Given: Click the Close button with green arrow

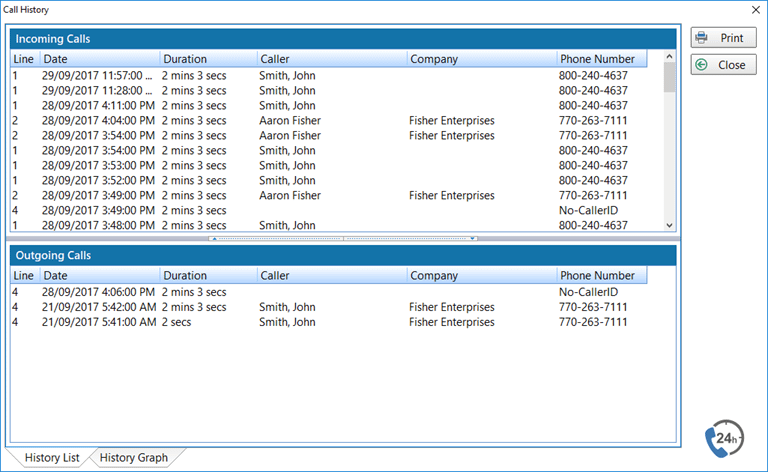Looking at the screenshot, I should coord(723,65).
